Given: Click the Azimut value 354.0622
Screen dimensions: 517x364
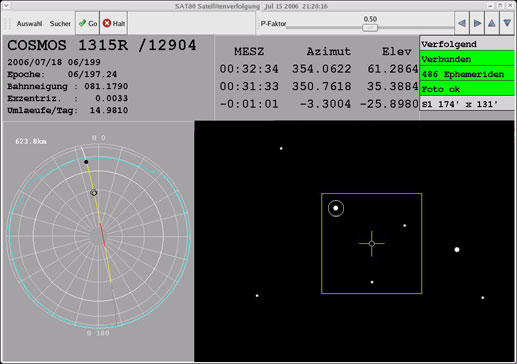Looking at the screenshot, I should (321, 69).
